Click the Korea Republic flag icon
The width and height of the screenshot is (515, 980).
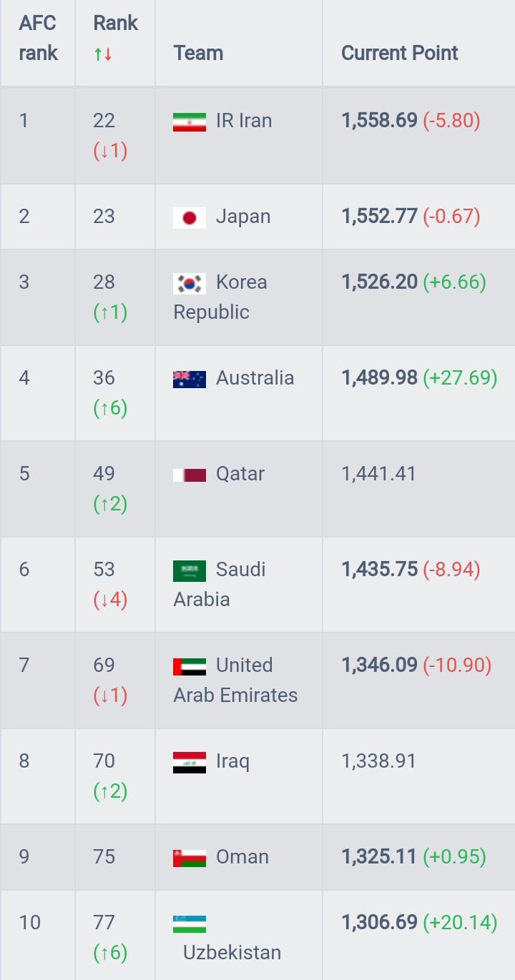click(x=190, y=284)
